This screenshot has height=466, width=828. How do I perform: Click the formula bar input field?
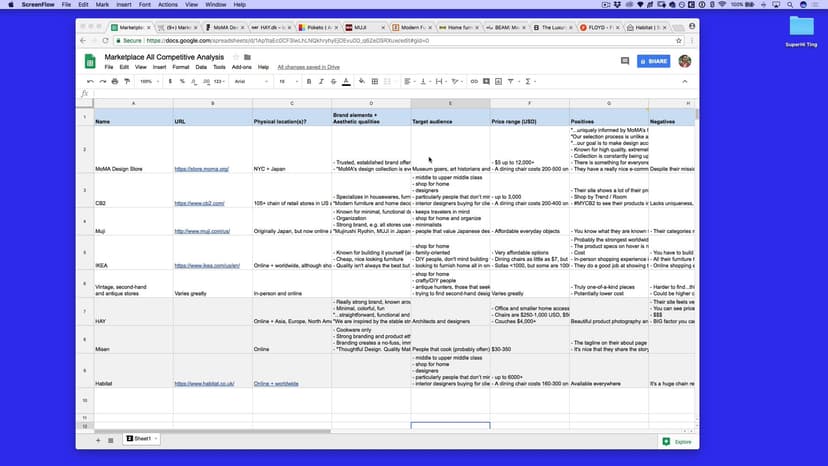pyautogui.click(x=380, y=93)
